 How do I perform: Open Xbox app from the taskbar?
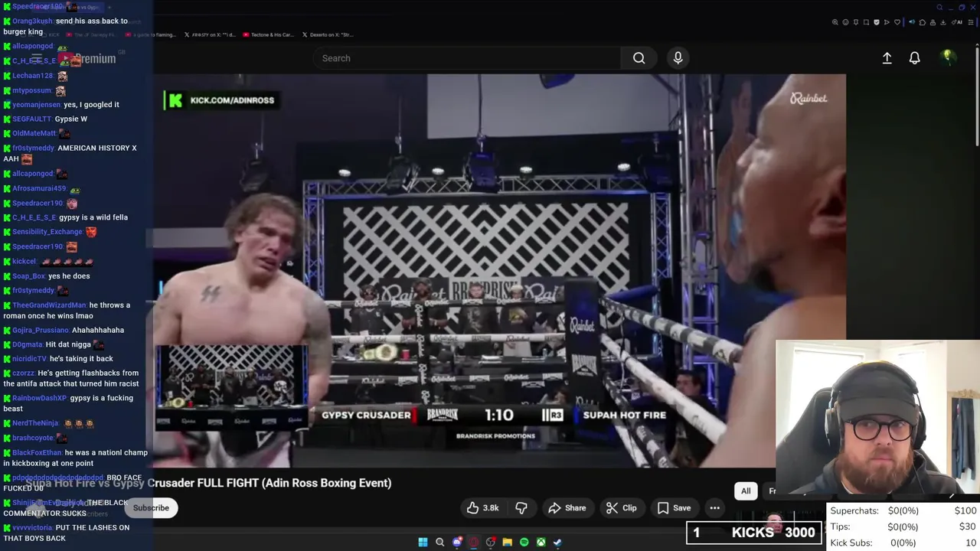[541, 543]
